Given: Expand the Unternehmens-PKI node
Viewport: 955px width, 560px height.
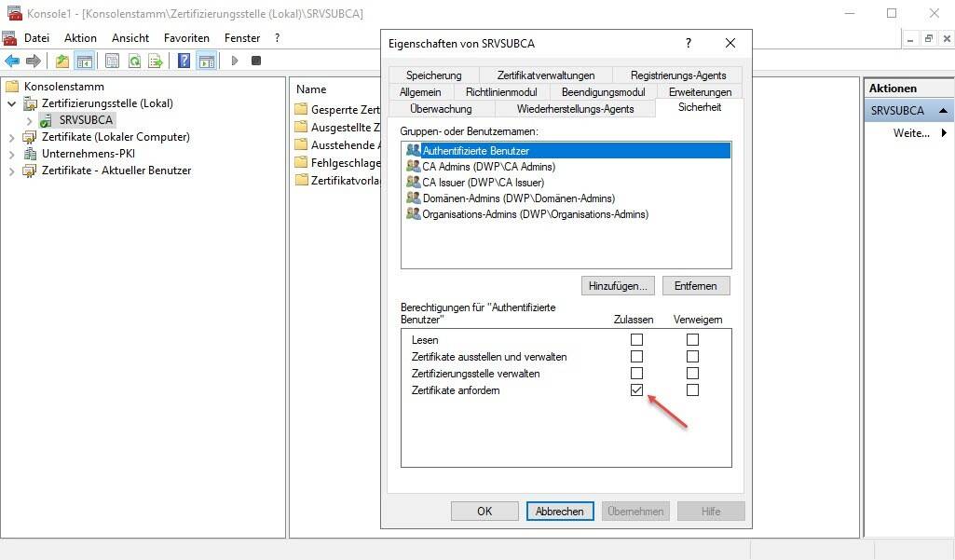Looking at the screenshot, I should pos(11,154).
